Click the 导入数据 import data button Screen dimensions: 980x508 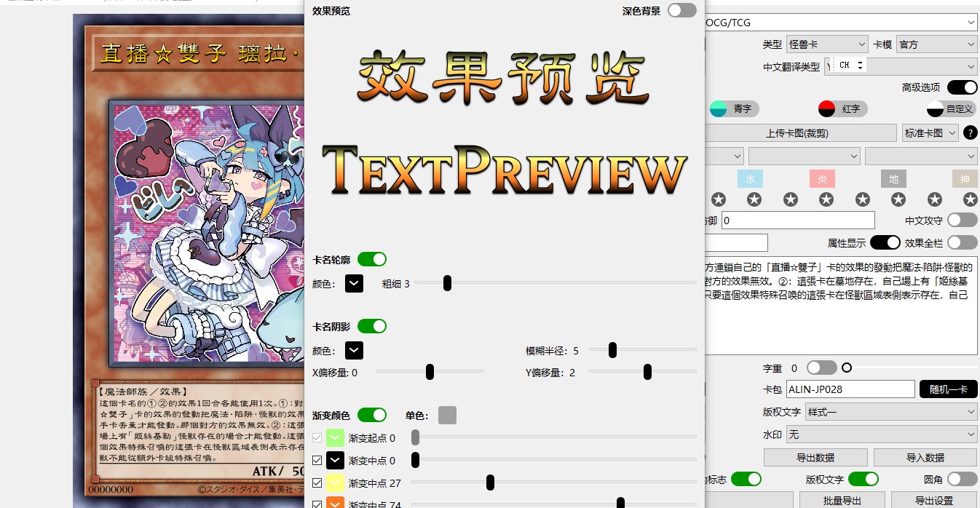(x=925, y=457)
